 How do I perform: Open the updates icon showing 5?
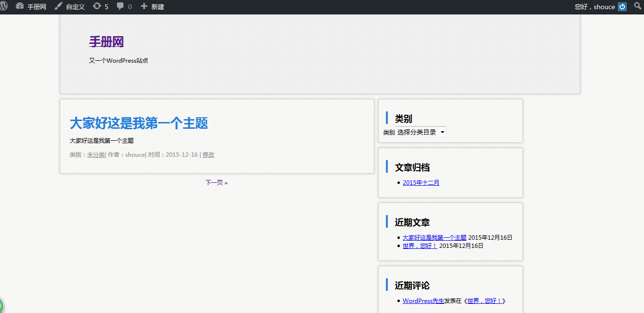tap(97, 6)
